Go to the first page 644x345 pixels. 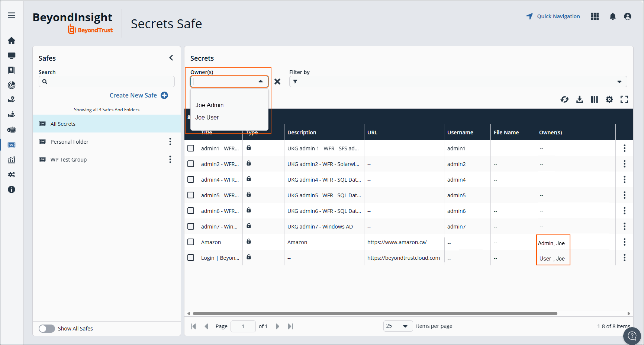pos(193,326)
